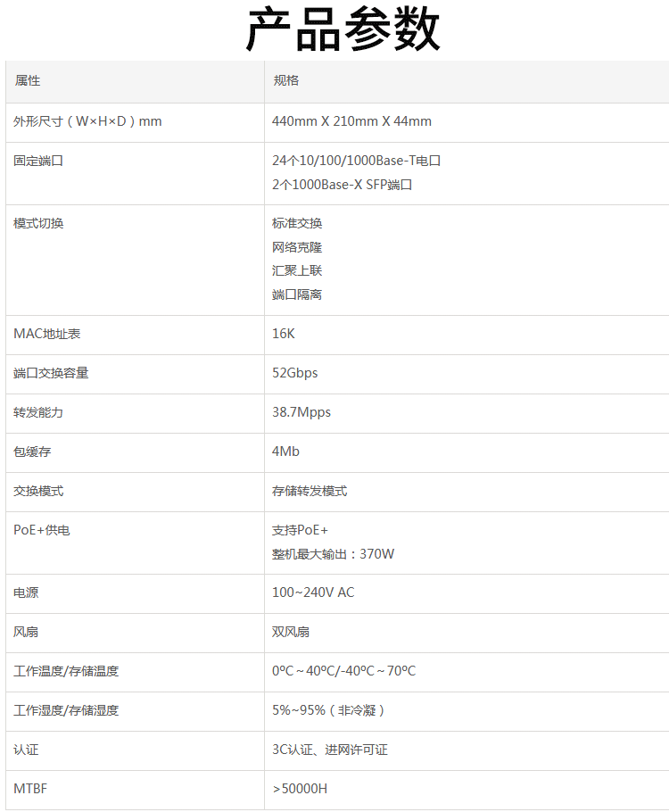Click the 属性 column header

(x=28, y=81)
